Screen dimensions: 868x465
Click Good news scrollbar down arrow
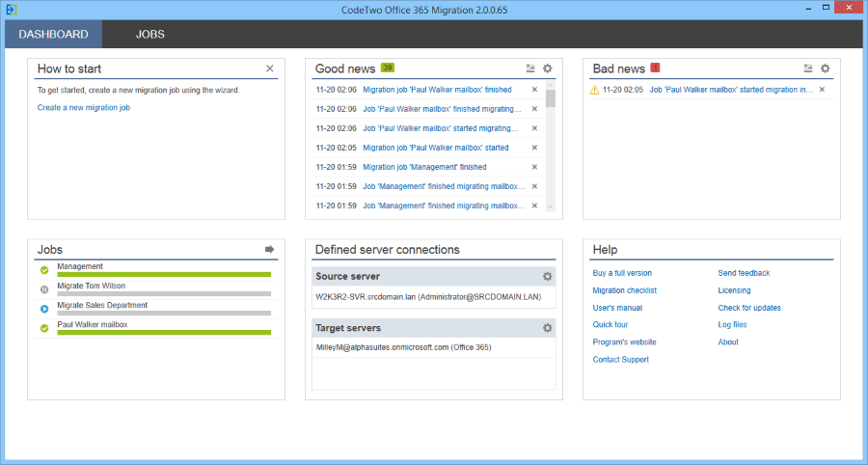(551, 207)
